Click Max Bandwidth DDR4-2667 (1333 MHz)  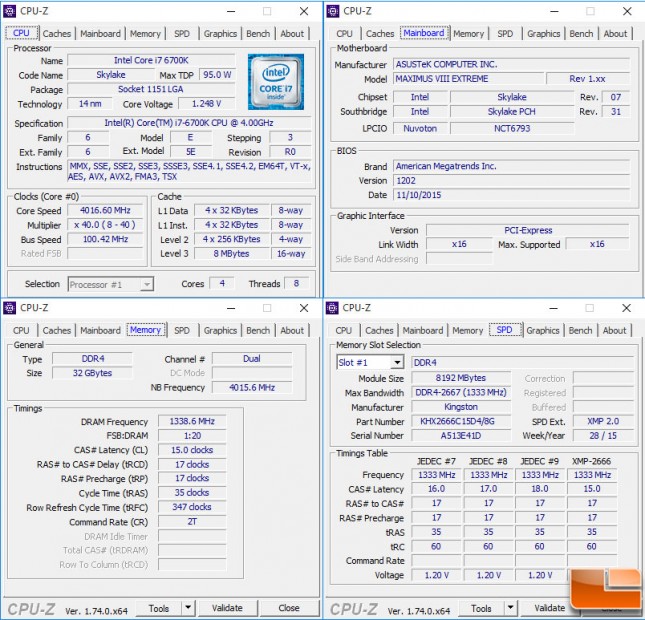point(461,392)
